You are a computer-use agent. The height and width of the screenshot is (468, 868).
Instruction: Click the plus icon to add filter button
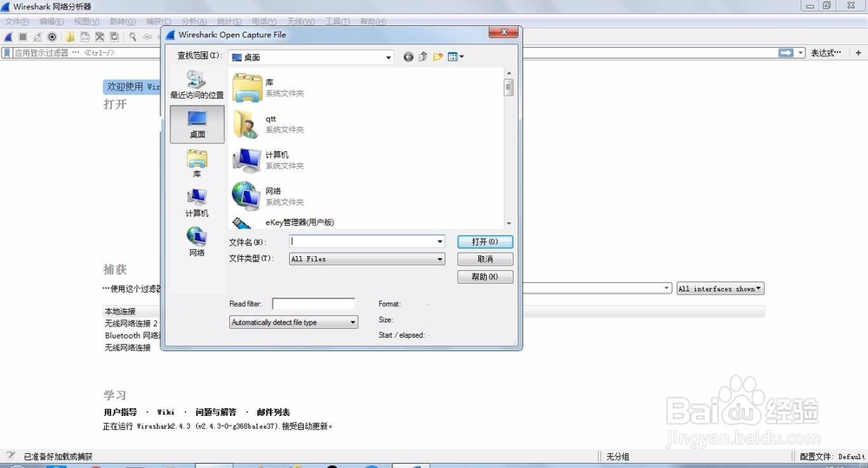pos(858,53)
